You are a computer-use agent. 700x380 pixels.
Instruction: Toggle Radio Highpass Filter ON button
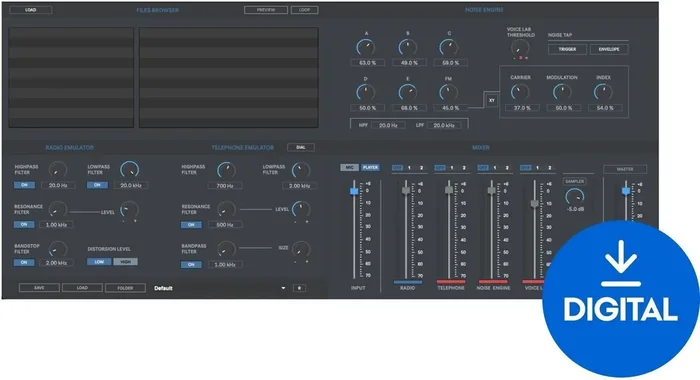24,185
